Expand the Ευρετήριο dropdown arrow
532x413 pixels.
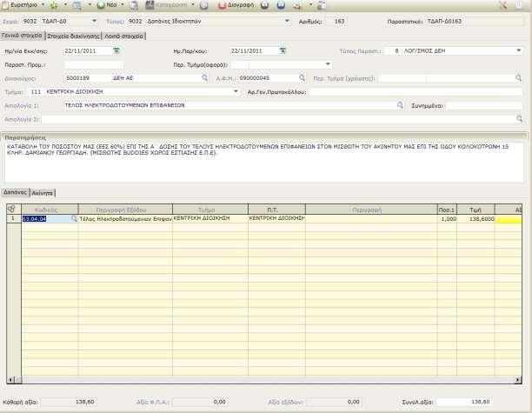[43, 4]
